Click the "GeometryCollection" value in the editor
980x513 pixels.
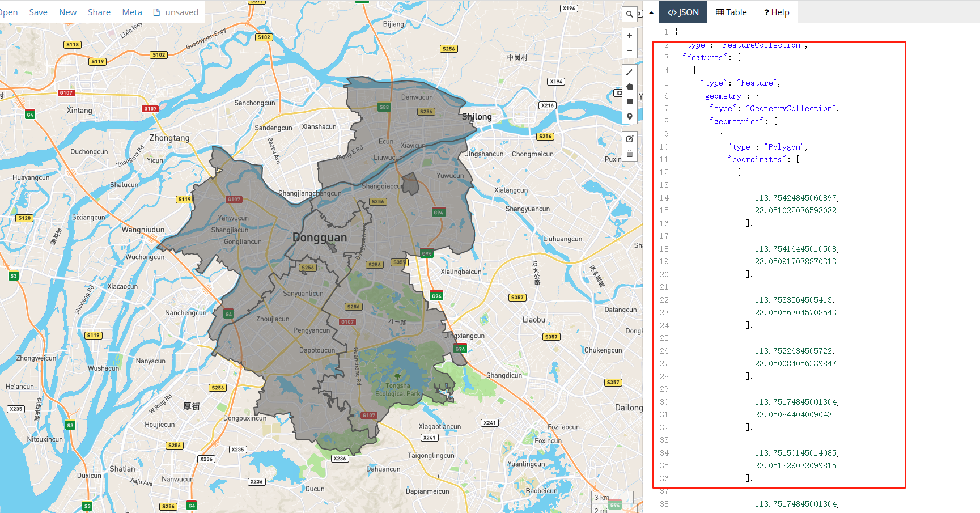[x=791, y=108]
